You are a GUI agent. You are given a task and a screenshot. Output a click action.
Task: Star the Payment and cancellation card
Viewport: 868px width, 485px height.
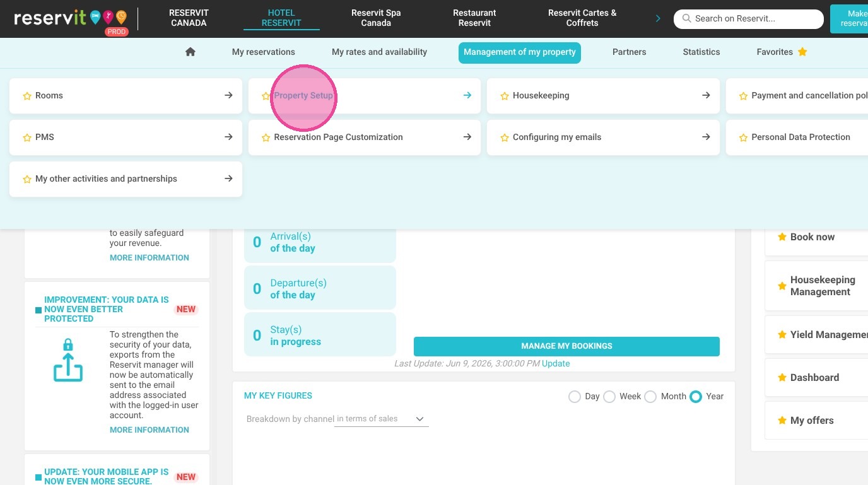743,96
